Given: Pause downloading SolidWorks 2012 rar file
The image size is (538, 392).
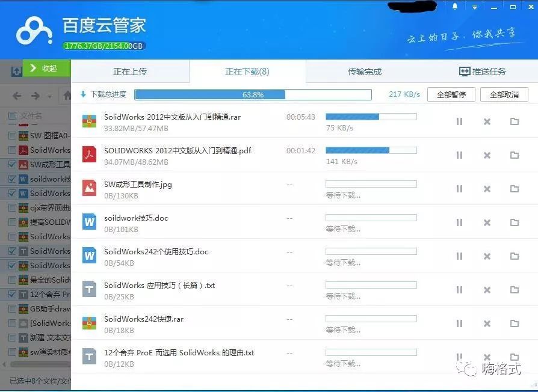Looking at the screenshot, I should click(460, 121).
